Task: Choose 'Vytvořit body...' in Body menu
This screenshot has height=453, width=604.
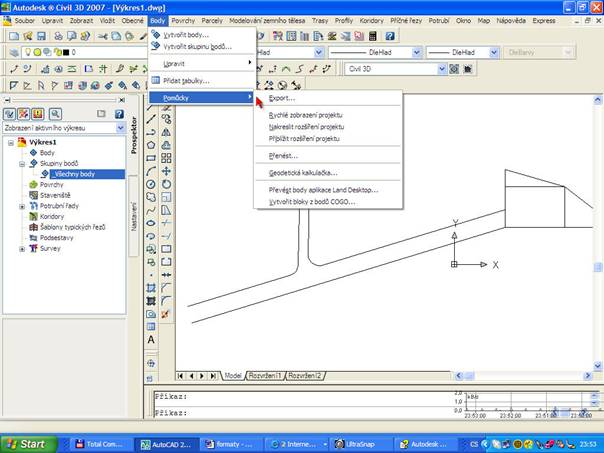Action: [202, 35]
